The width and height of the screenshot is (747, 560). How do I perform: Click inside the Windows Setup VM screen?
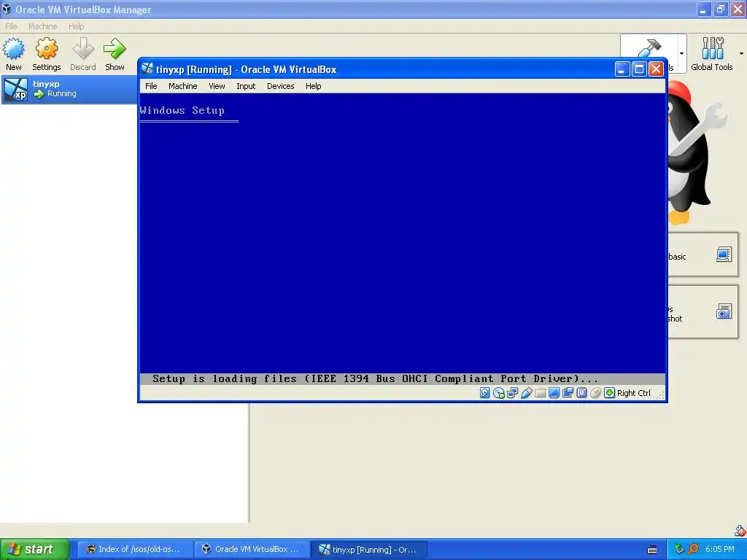coord(403,239)
